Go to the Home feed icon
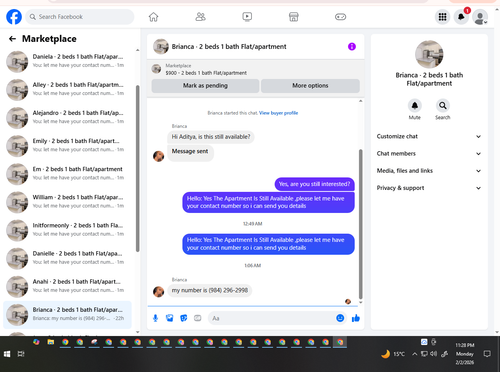This screenshot has width=500, height=372. 153,17
